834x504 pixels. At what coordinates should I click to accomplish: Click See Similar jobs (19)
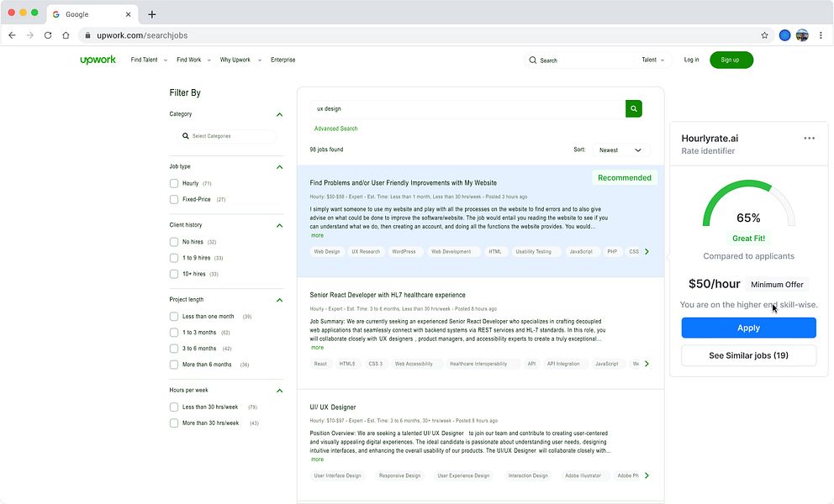point(748,355)
